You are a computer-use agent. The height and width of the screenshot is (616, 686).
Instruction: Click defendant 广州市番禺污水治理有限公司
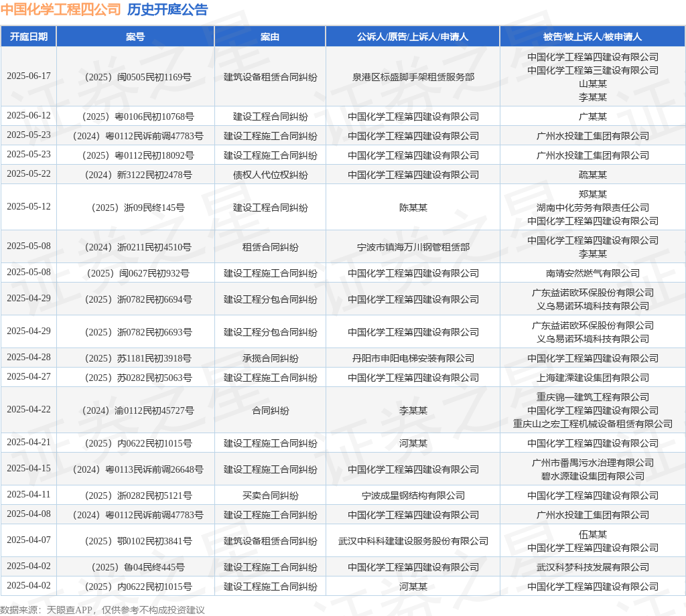pos(593,463)
